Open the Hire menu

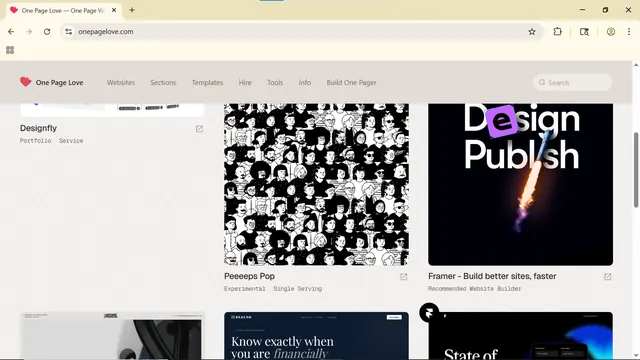point(245,82)
